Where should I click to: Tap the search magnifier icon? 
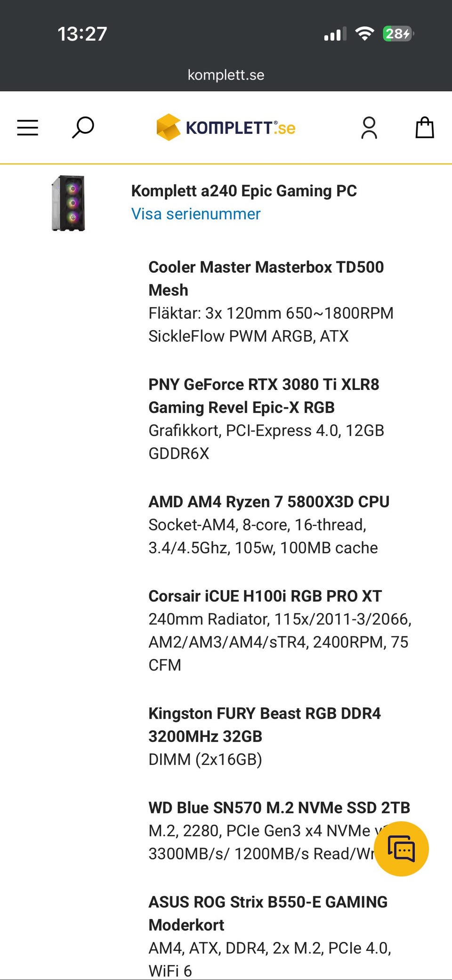coord(83,128)
